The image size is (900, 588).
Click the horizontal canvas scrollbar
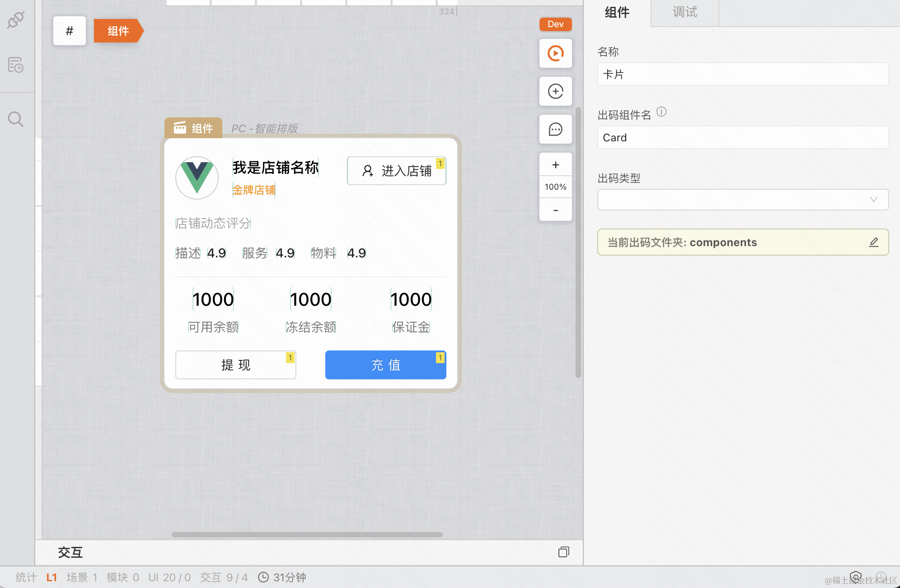(307, 535)
